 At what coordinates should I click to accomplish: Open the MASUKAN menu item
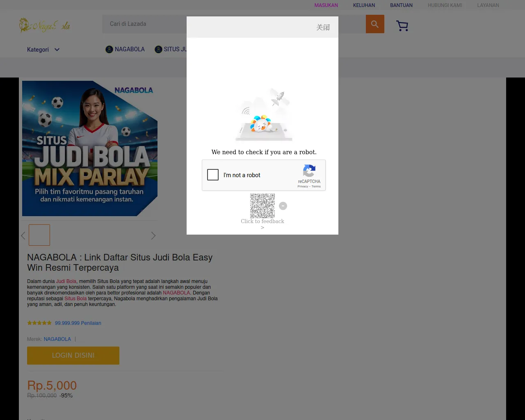coord(326,5)
